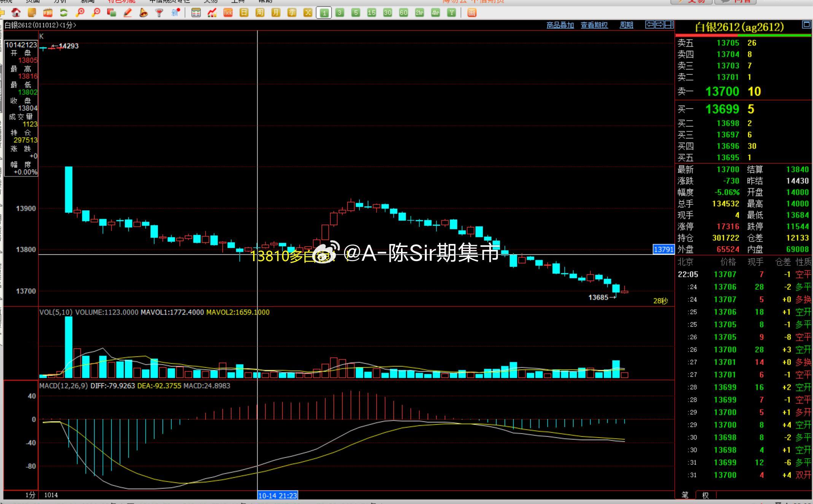The image size is (813, 504).
Task: Switch to daily 日 K-line period
Action: point(244,13)
